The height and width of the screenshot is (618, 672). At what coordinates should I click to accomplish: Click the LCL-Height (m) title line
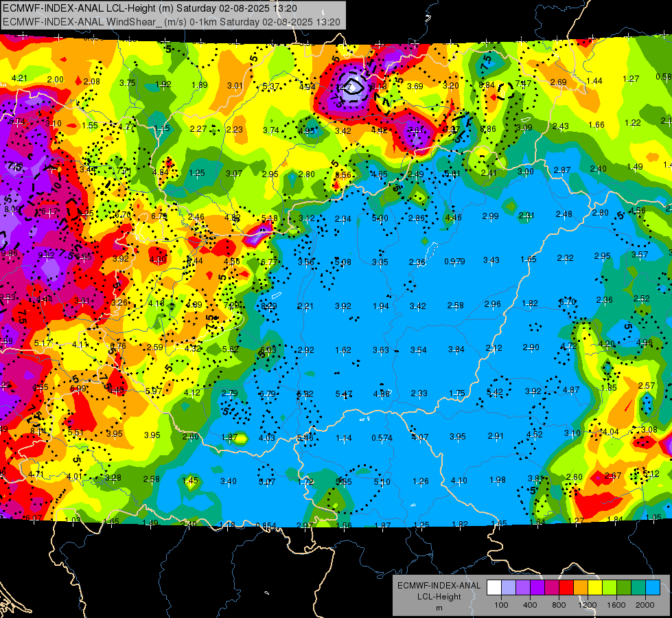click(x=150, y=8)
